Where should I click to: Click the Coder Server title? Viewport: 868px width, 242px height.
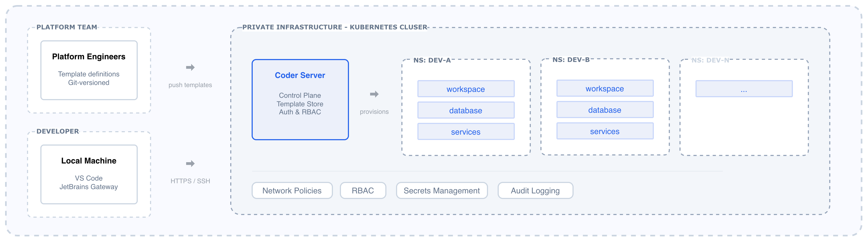tap(300, 75)
